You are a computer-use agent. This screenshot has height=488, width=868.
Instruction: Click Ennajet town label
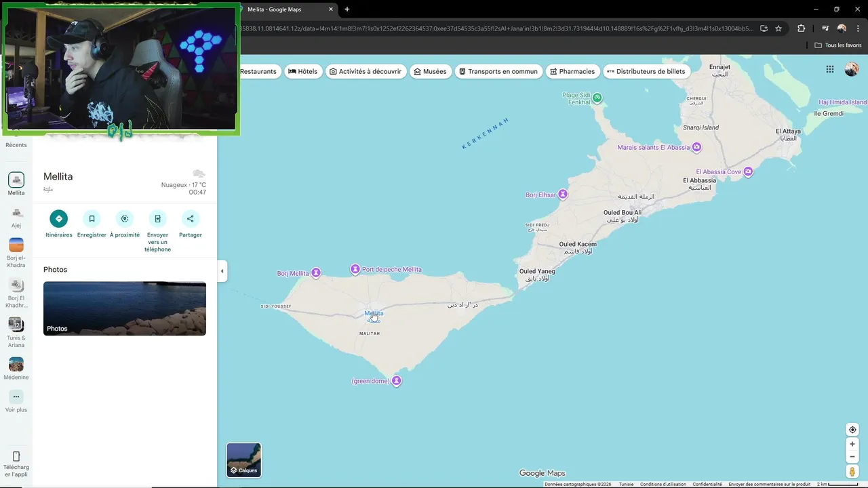(x=719, y=67)
